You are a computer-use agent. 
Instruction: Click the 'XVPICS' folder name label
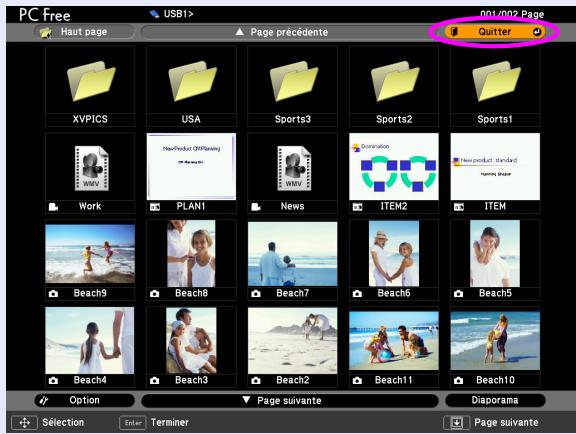90,119
